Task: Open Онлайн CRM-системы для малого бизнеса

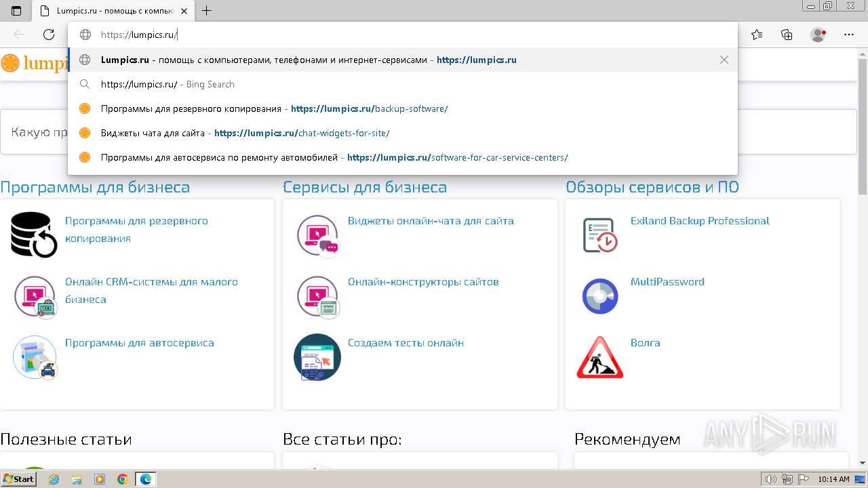Action: [x=151, y=291]
